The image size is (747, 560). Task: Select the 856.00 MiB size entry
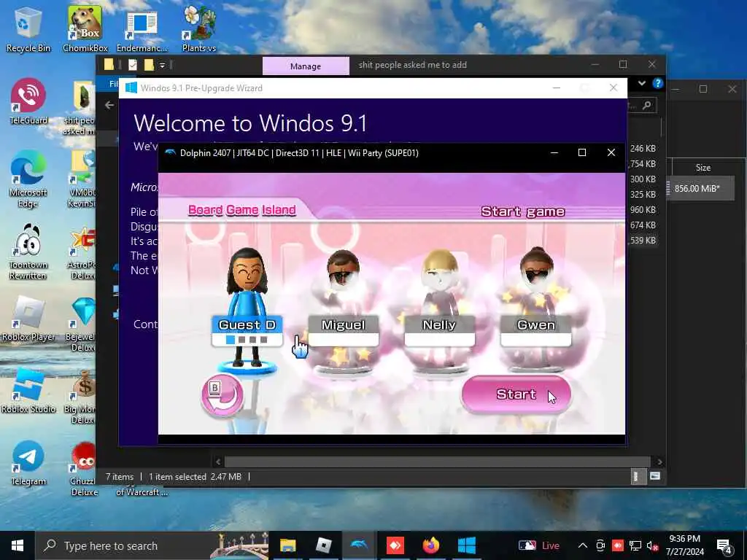697,189
